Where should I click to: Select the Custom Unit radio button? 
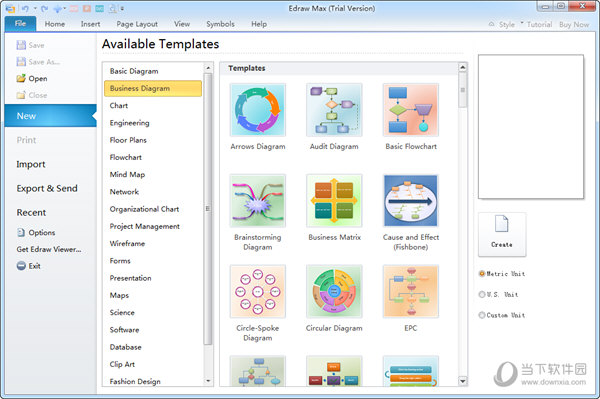point(482,315)
